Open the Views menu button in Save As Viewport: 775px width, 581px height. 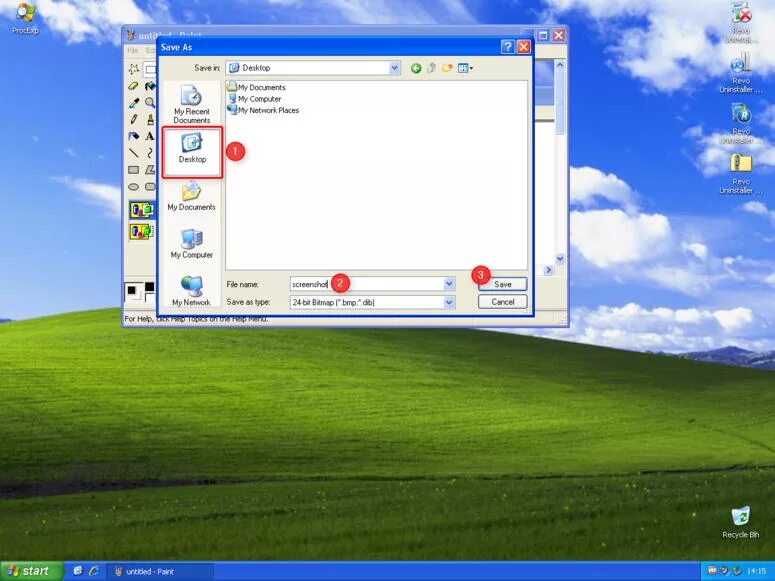[465, 68]
